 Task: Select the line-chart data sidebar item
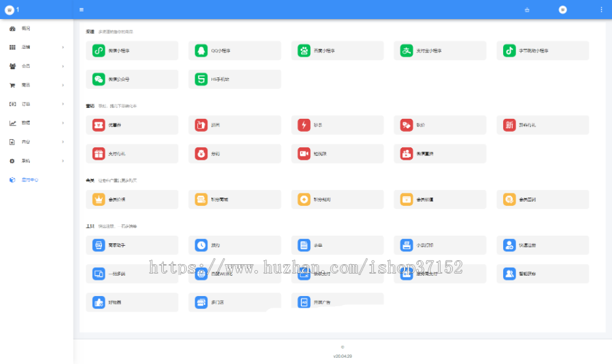[x=36, y=123]
